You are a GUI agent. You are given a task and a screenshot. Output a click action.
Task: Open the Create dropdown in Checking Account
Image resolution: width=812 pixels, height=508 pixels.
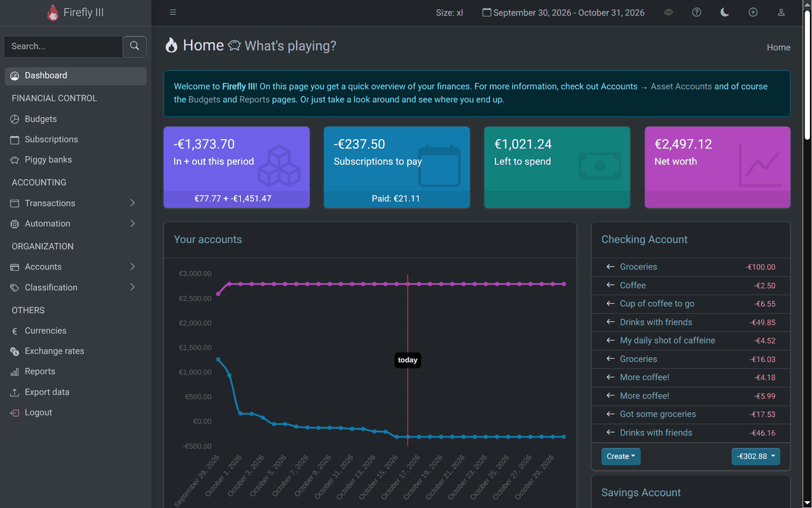621,457
